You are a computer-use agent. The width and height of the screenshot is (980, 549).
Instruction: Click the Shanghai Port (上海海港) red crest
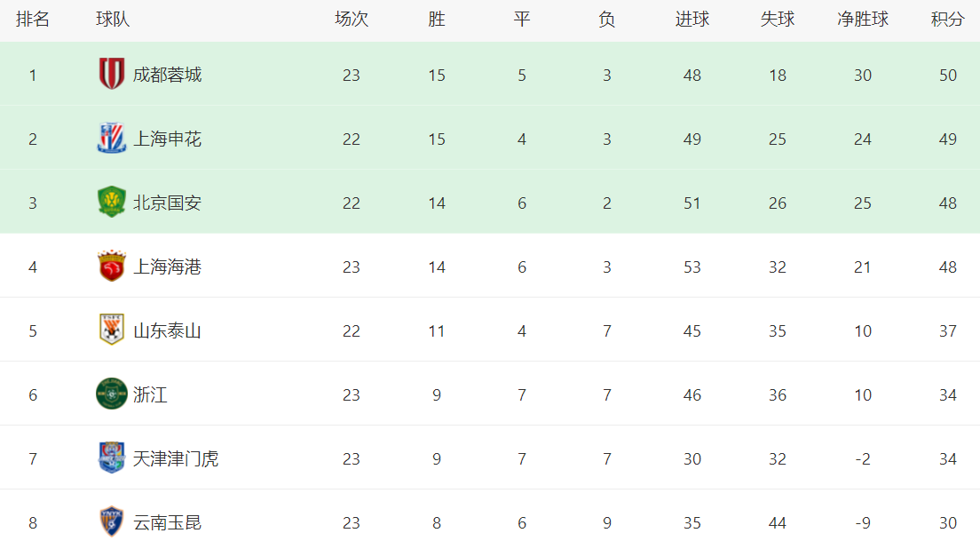[112, 267]
